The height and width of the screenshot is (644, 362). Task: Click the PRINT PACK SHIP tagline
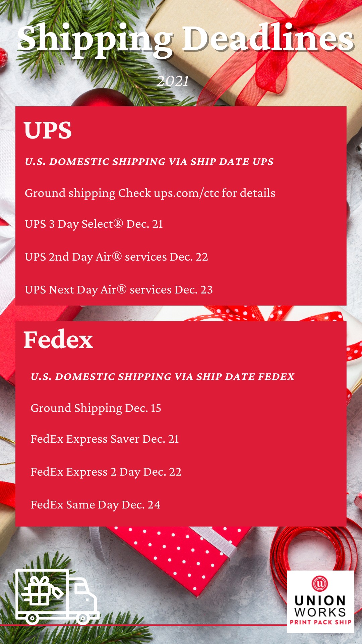point(320,622)
